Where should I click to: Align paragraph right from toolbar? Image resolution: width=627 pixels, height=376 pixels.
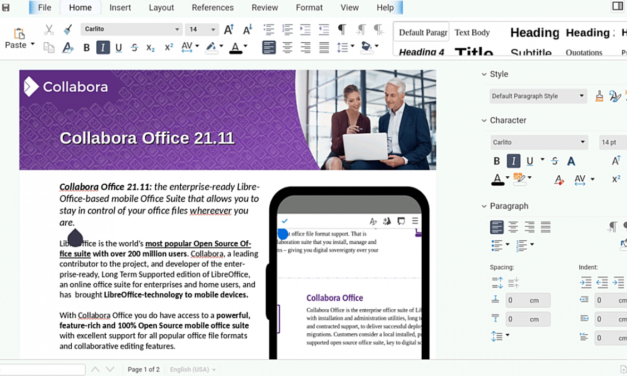coord(306,48)
